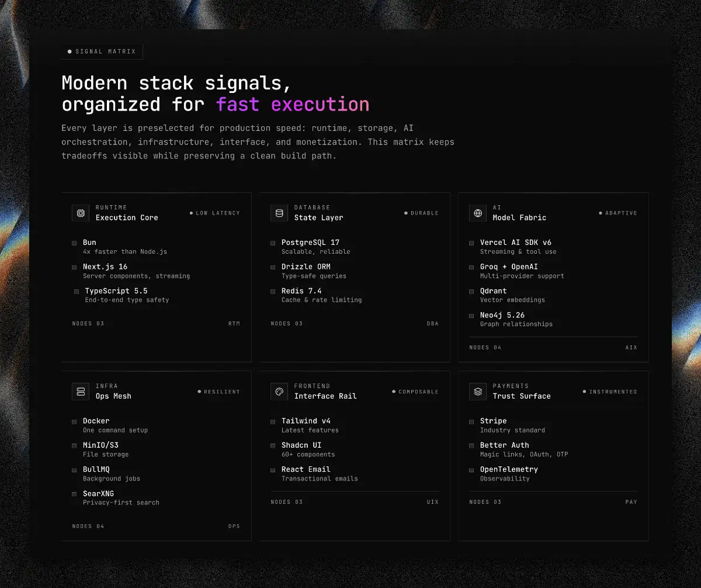Click the Ops Mesh server icon
The height and width of the screenshot is (588, 701).
click(x=81, y=392)
